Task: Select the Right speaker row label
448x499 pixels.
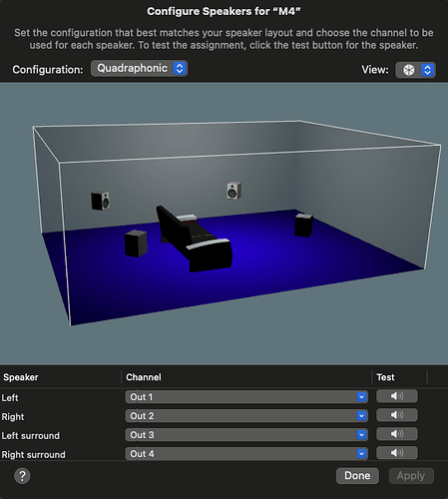Action: pos(13,417)
